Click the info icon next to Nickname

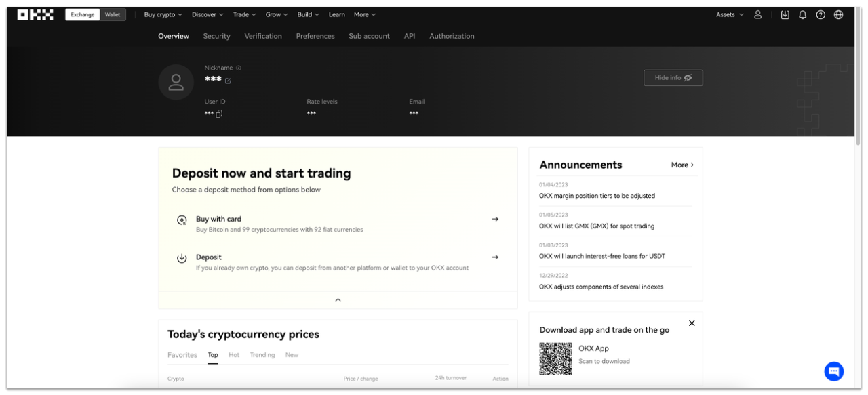(x=239, y=68)
